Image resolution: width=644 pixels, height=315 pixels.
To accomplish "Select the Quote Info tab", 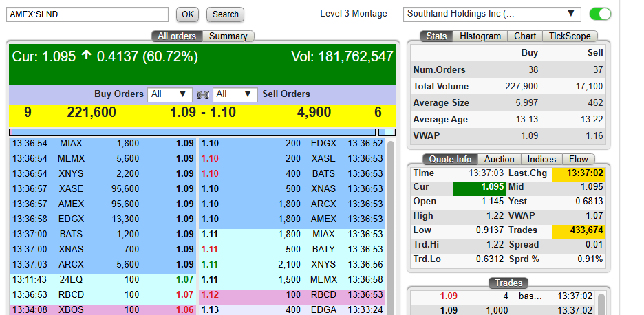I will (450, 160).
